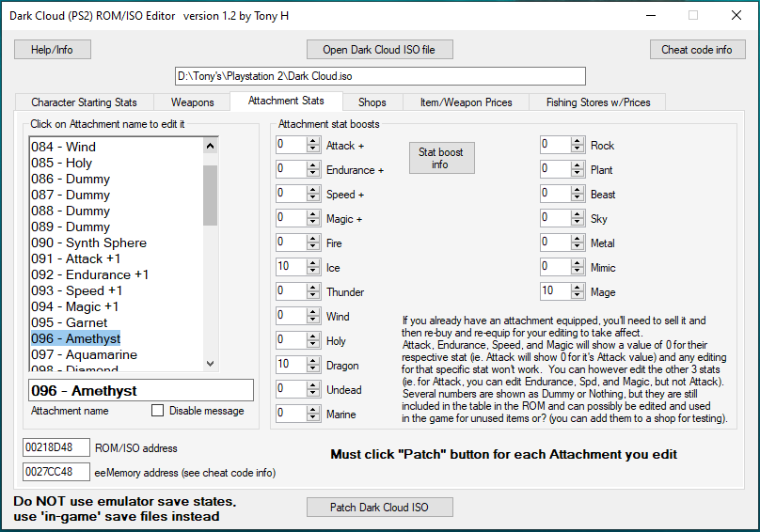Decrease the Ice stat value with down arrow
760x532 pixels.
(313, 272)
